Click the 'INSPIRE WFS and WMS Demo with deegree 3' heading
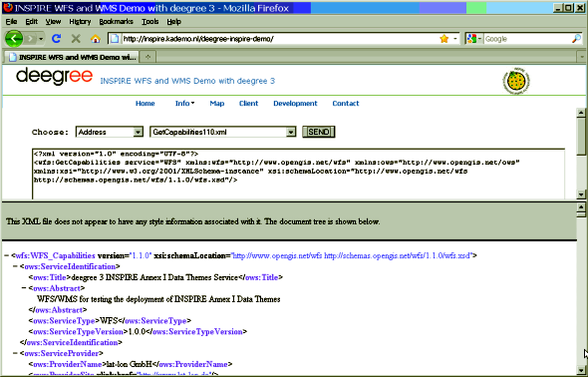Viewport: 588px width, 377px height. coord(187,81)
